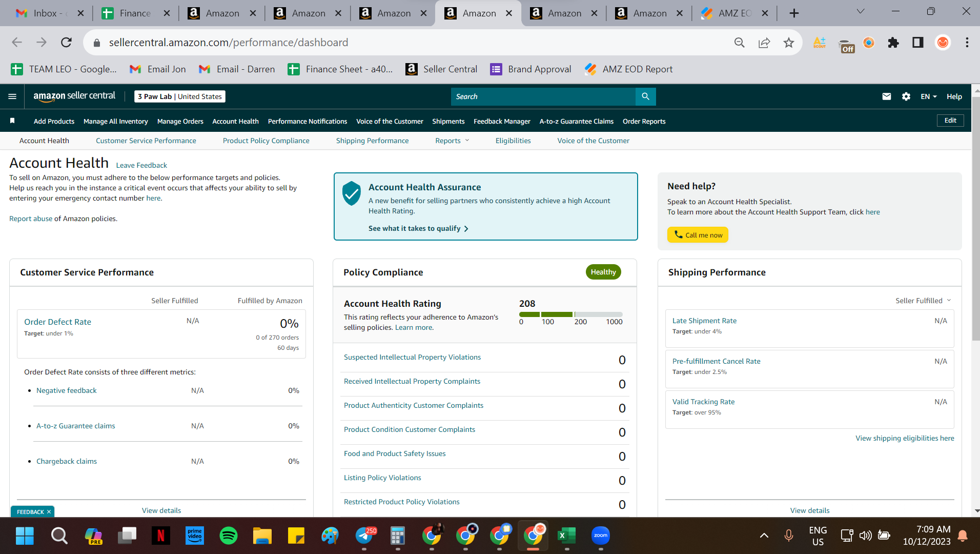Screen dimensions: 980x554
Task: Open the Report abuse link
Action: [x=31, y=219]
